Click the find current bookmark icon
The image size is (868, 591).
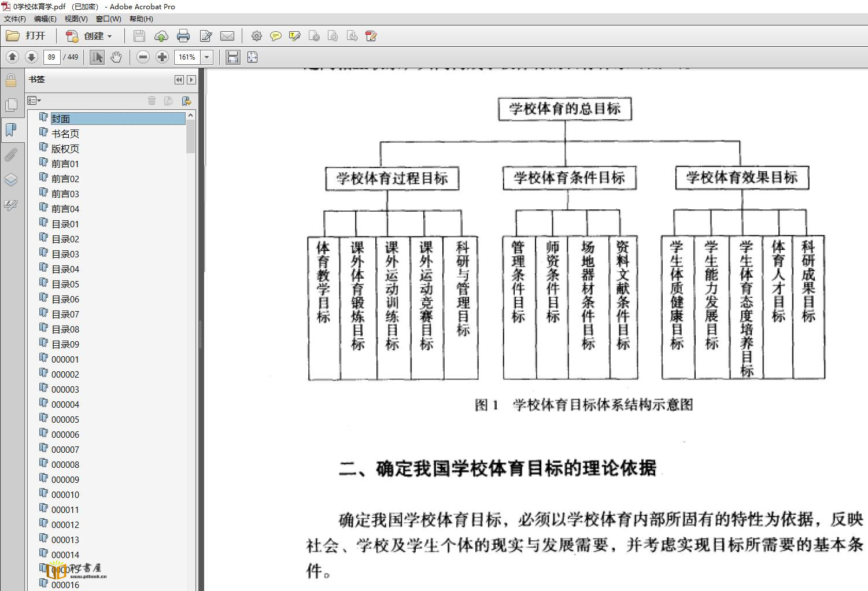(x=186, y=101)
